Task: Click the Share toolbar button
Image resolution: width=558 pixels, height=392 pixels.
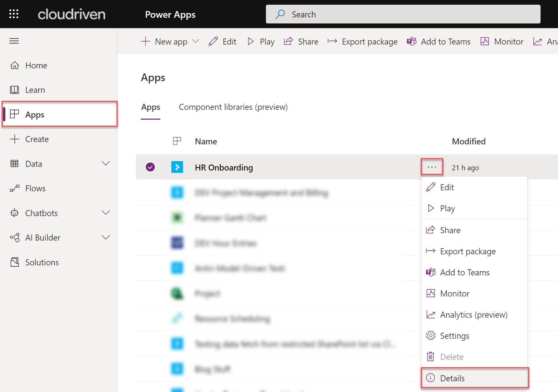Action: (x=301, y=42)
